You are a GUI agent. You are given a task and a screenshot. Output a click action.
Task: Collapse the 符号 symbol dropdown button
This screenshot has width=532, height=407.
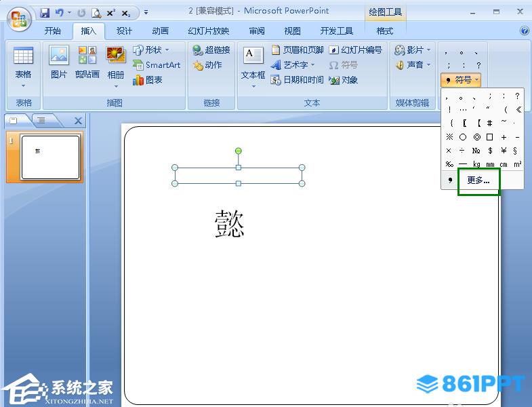(461, 80)
